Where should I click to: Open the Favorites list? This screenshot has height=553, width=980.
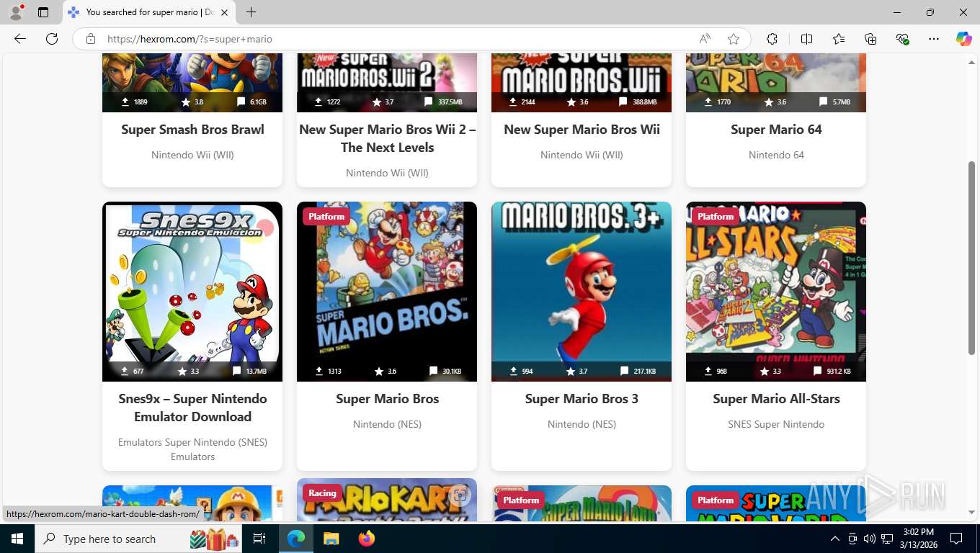pyautogui.click(x=839, y=39)
